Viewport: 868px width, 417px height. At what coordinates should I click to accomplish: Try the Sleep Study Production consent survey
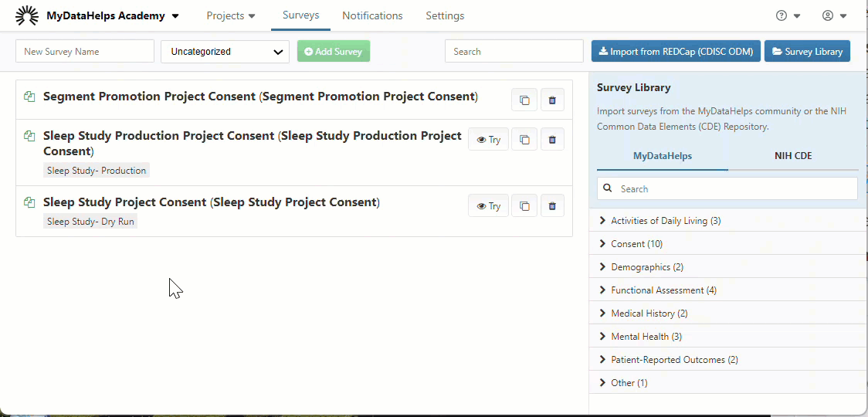pos(488,140)
